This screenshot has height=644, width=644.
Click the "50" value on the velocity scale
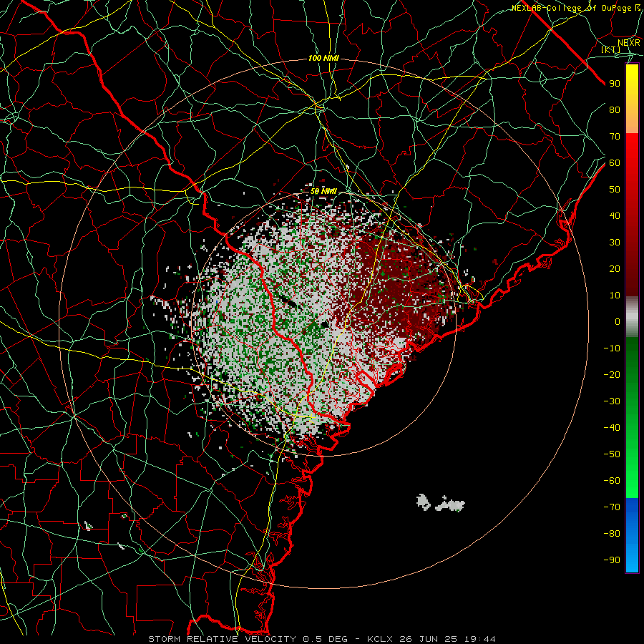tap(615, 190)
